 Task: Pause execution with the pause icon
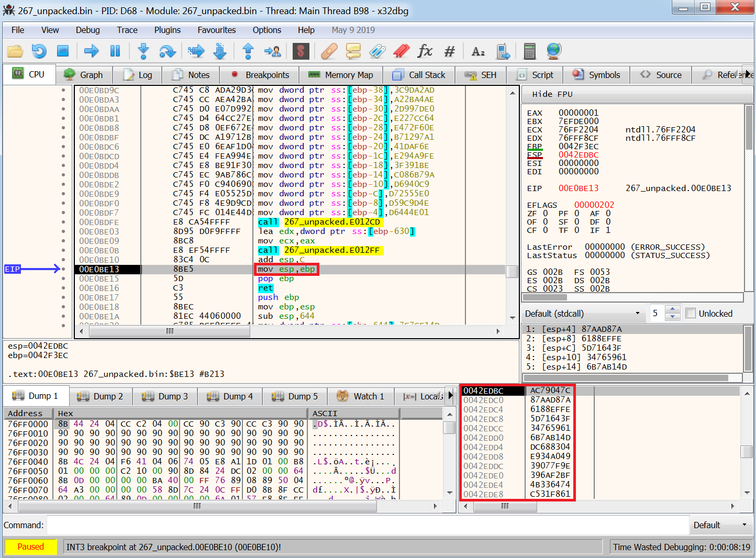click(115, 51)
